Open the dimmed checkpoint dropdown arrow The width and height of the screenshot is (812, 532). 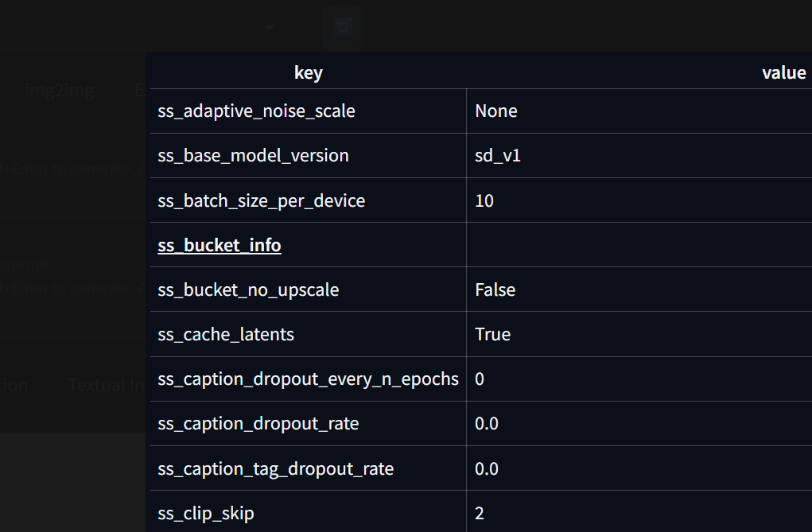click(x=270, y=27)
